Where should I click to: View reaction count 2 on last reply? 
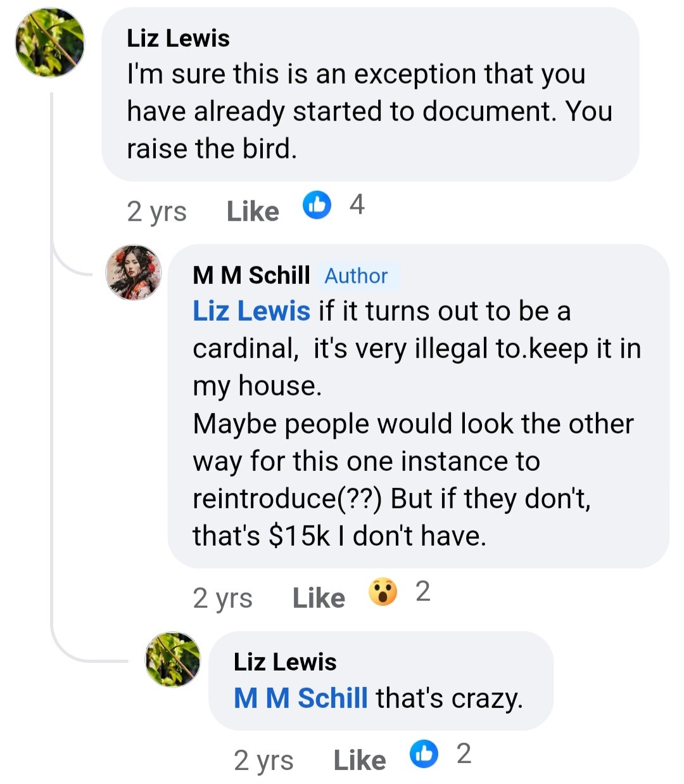tap(464, 754)
